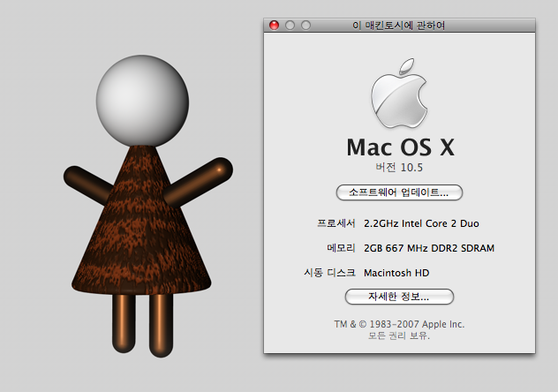The width and height of the screenshot is (558, 392).
Task: Click the Macintosh HD startup disk value
Action: click(x=396, y=273)
